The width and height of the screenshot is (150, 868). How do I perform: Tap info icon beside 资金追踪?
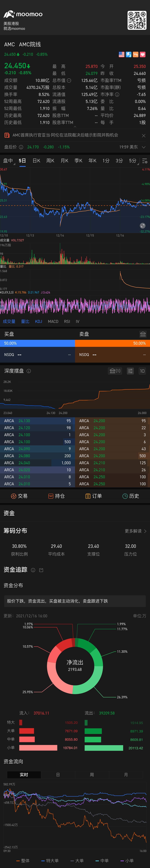coord(33,570)
